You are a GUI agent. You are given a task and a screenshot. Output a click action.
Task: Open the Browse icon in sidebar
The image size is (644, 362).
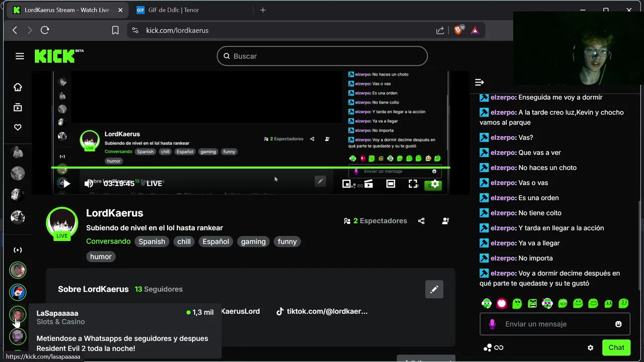(x=18, y=107)
